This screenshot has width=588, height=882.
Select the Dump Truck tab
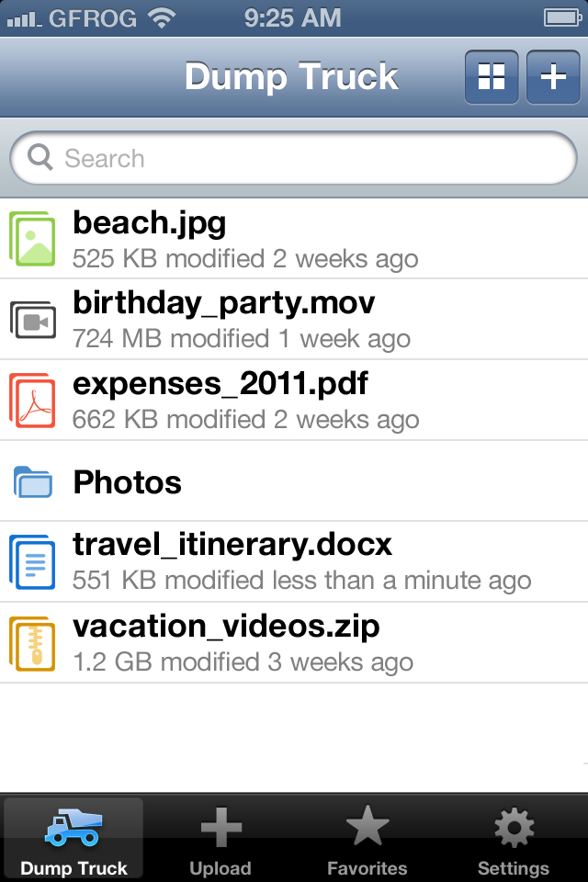[x=73, y=840]
